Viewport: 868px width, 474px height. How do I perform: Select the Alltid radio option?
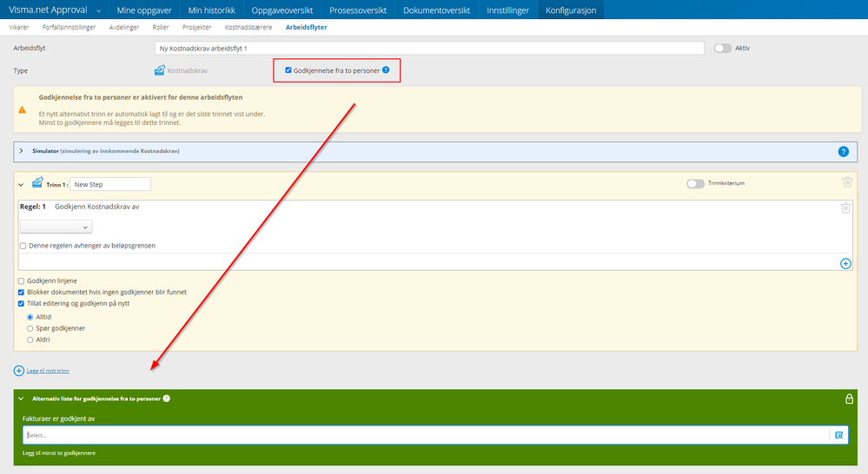[30, 318]
